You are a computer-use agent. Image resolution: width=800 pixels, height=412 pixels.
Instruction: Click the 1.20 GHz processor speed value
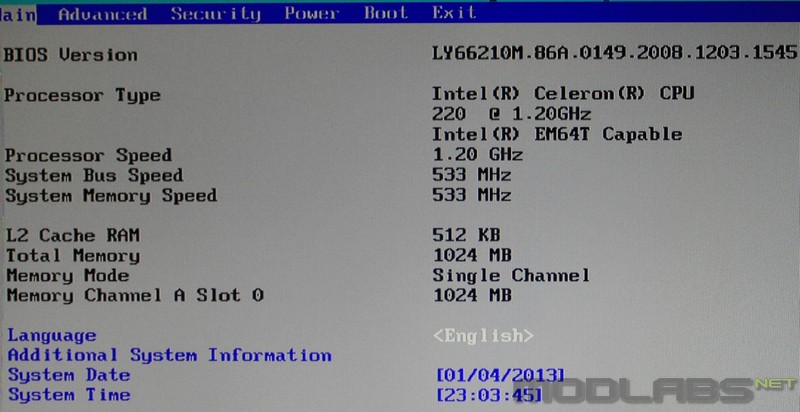(x=477, y=154)
